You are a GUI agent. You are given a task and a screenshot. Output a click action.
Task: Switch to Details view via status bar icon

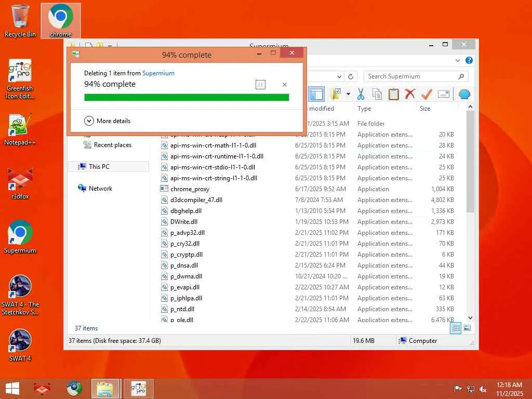tap(456, 328)
